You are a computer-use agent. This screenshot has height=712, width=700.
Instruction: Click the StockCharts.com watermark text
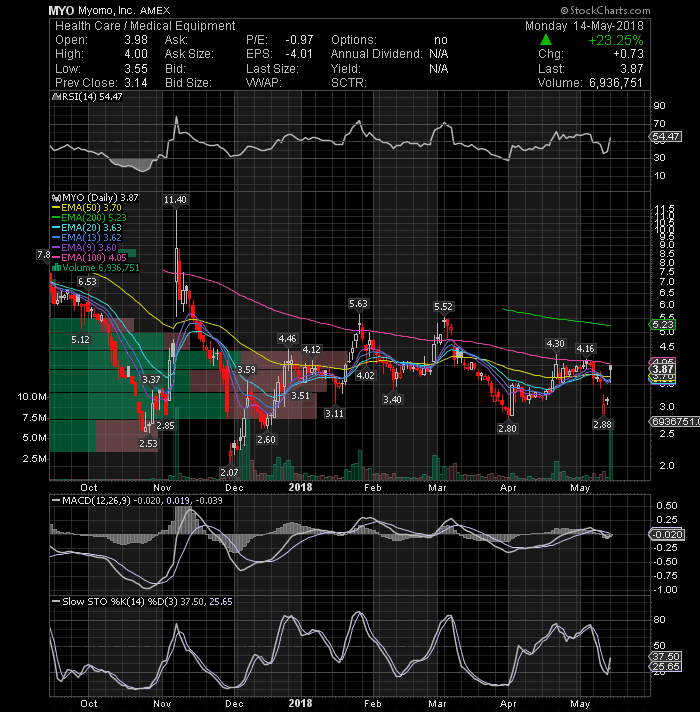pos(606,10)
